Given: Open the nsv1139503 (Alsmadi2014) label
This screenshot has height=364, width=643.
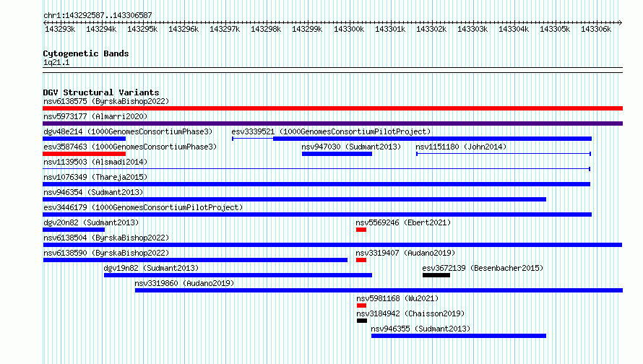Looking at the screenshot, I should [95, 162].
